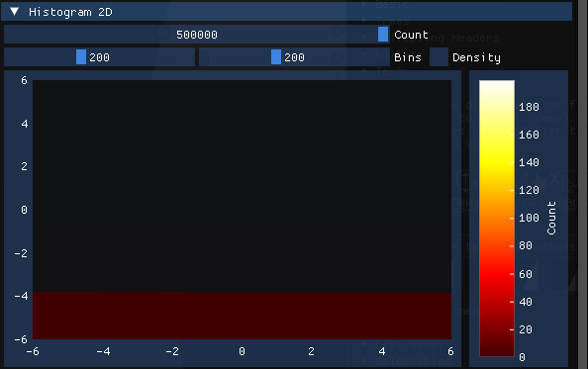The height and width of the screenshot is (369, 588).
Task: Enable the Density checkbox
Action: point(439,57)
